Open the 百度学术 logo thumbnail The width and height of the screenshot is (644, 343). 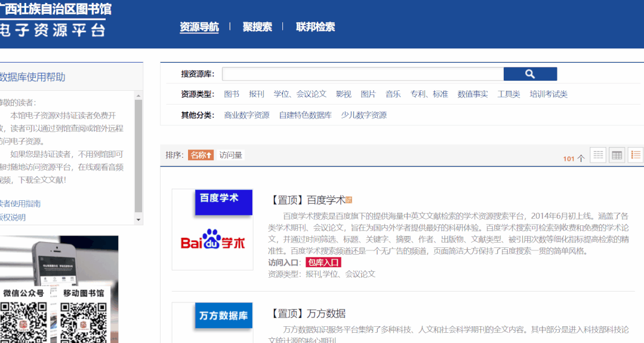212,229
